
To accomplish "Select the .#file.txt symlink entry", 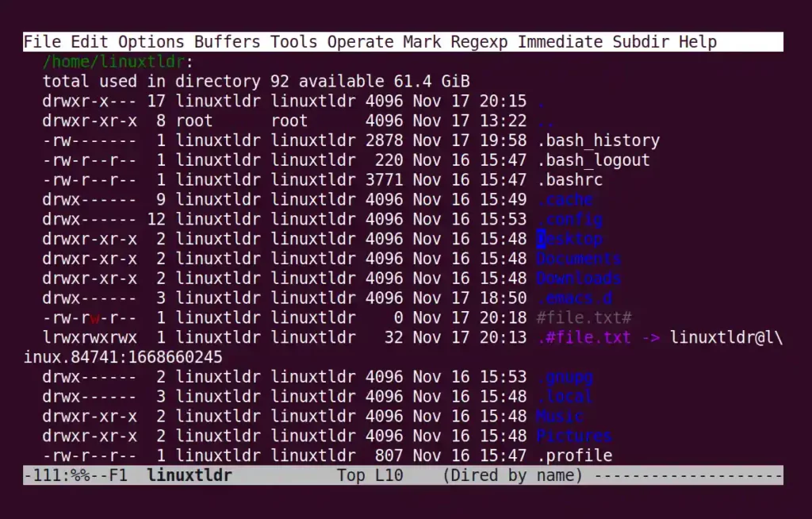I will tap(584, 337).
